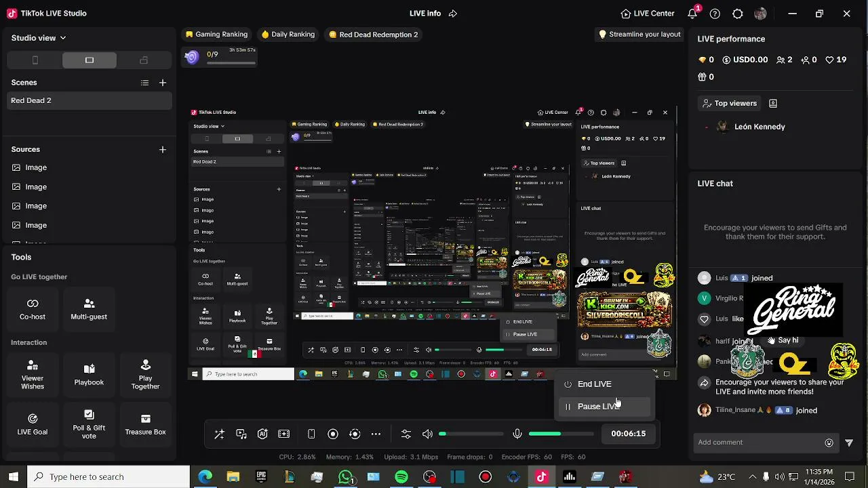Open the help question mark icon
Screen dimensions: 868x488
715,14
